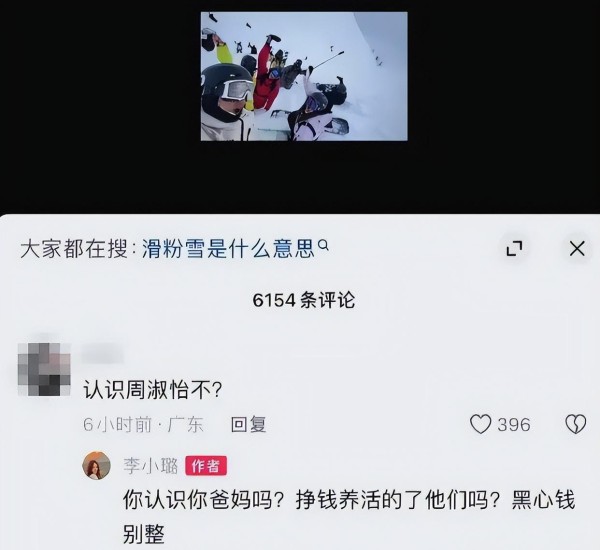Open 李小璐's profile avatar
This screenshot has height=550, width=600.
(x=96, y=465)
